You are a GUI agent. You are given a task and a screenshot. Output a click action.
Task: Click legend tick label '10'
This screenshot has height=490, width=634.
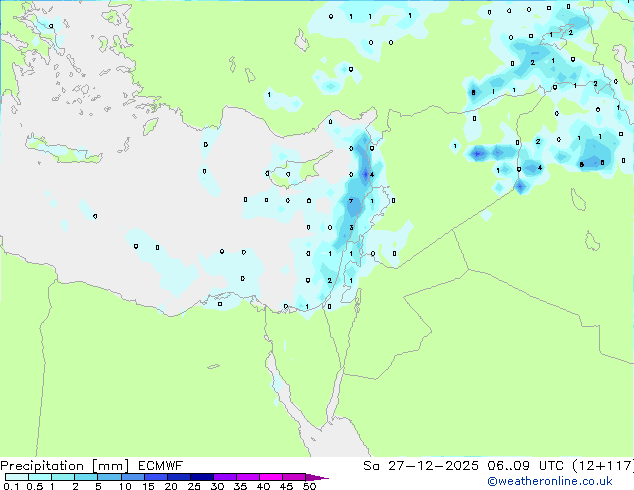125,486
